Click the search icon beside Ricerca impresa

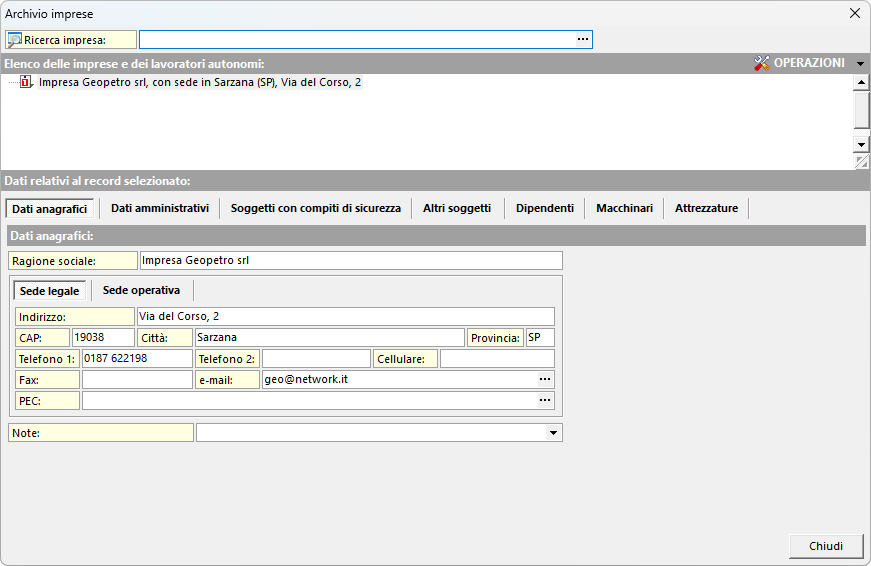[15, 40]
